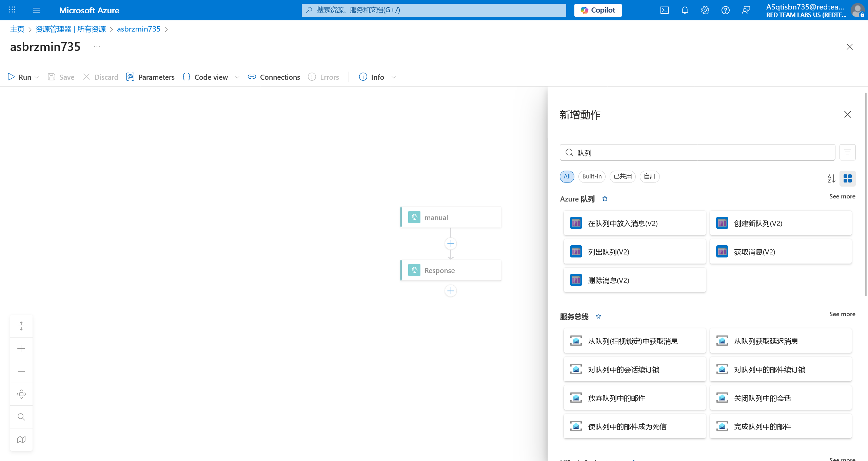Click See more for Azure 队列
The image size is (868, 461).
coord(842,196)
